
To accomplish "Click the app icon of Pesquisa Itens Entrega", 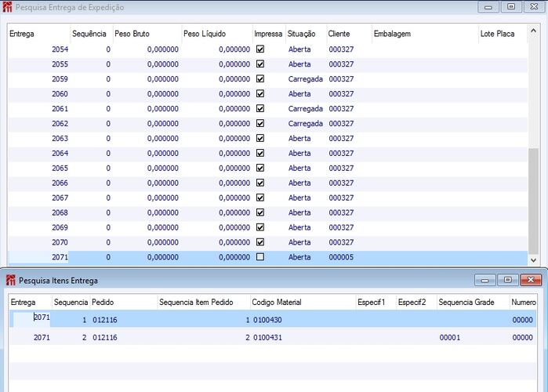I will coord(11,280).
